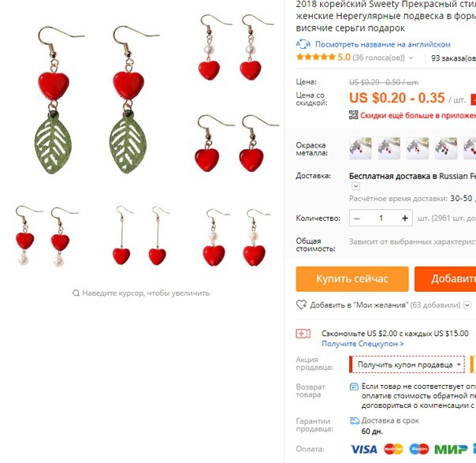Click the return policy icon near Возврат товара
This screenshot has height=463, width=476.
point(354,386)
